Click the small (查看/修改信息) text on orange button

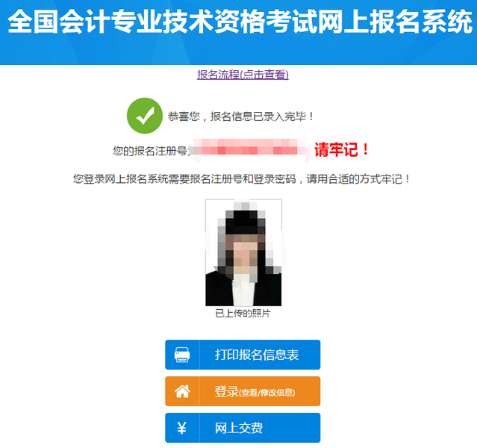pyautogui.click(x=267, y=393)
